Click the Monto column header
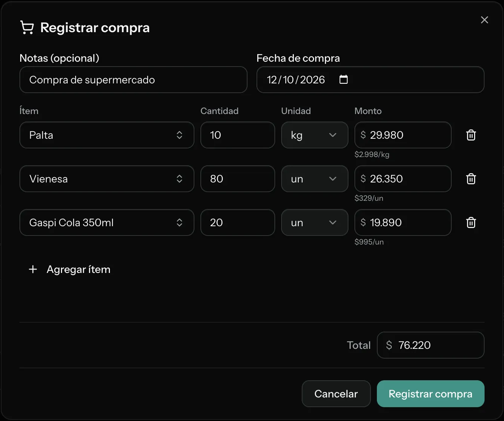The height and width of the screenshot is (421, 504). tap(368, 111)
